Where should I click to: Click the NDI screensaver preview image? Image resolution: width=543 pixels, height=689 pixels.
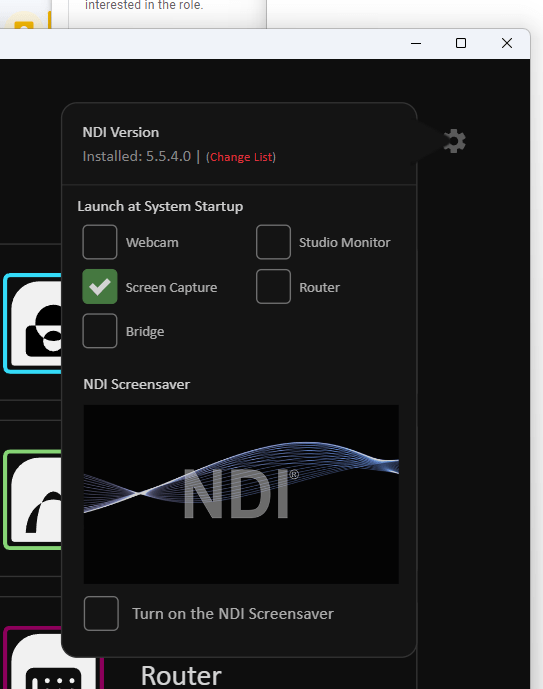241,494
